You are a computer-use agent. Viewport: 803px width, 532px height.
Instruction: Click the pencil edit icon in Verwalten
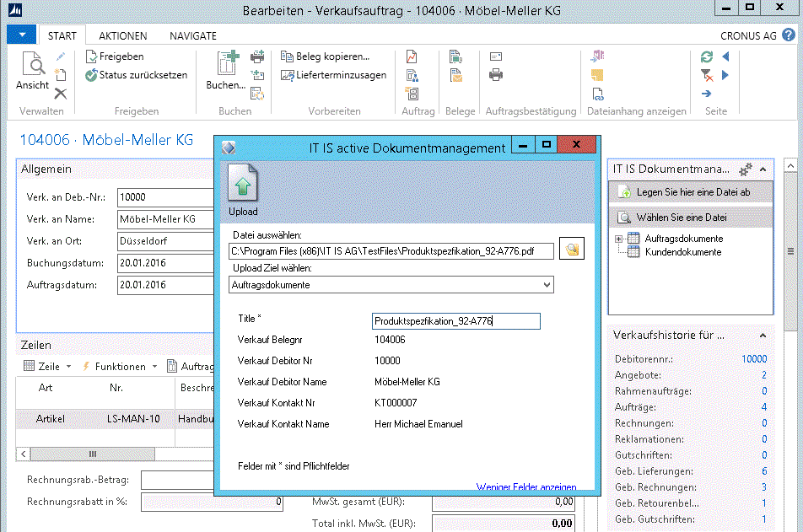[x=61, y=56]
